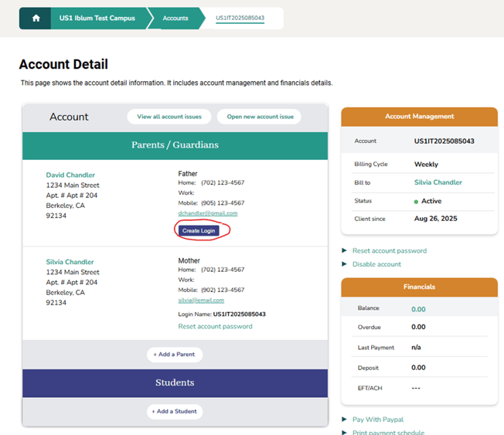Open David Chandler's parent profile
Screen dimensions: 504x435
click(x=70, y=175)
